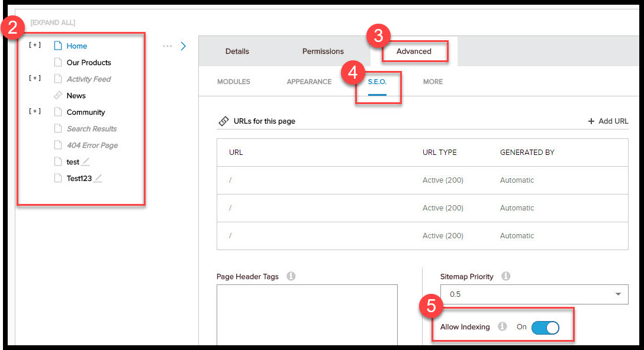Click the GENERATED BY column header
The image size is (644, 350).
527,152
